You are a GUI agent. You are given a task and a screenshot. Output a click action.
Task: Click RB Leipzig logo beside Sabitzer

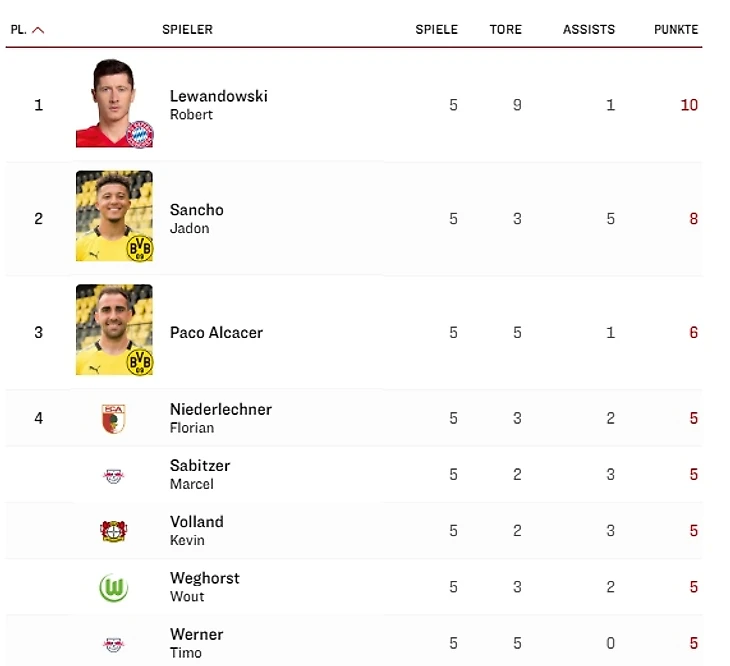pyautogui.click(x=114, y=476)
